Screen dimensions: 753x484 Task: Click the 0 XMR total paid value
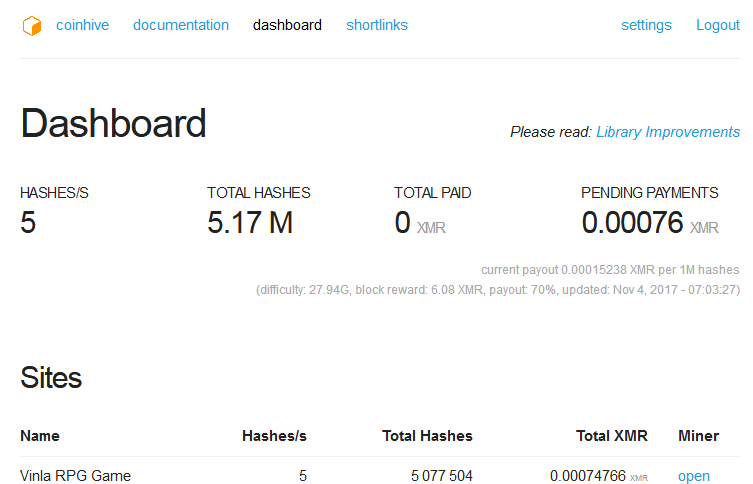coord(420,223)
